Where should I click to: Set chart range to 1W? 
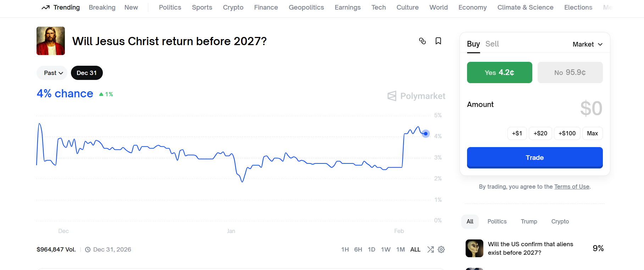(x=385, y=249)
